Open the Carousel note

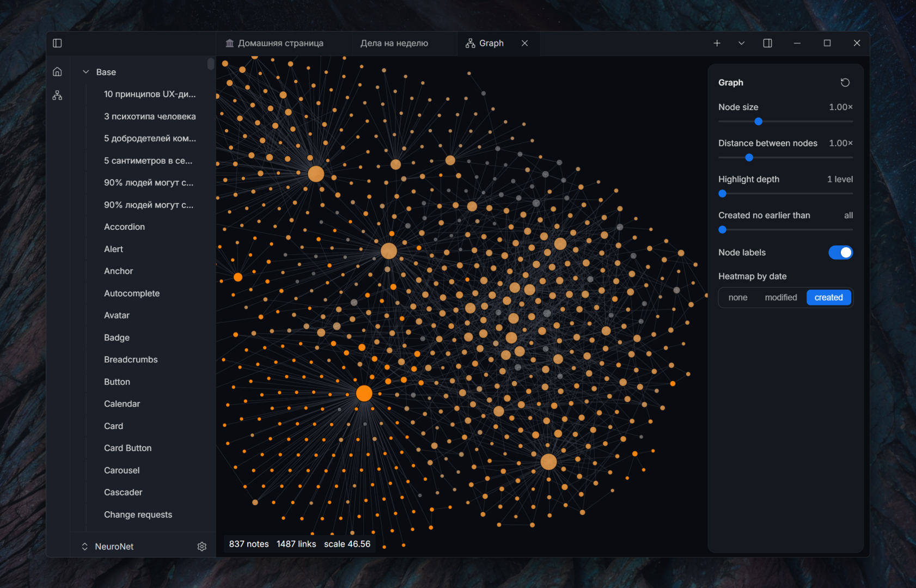click(122, 470)
